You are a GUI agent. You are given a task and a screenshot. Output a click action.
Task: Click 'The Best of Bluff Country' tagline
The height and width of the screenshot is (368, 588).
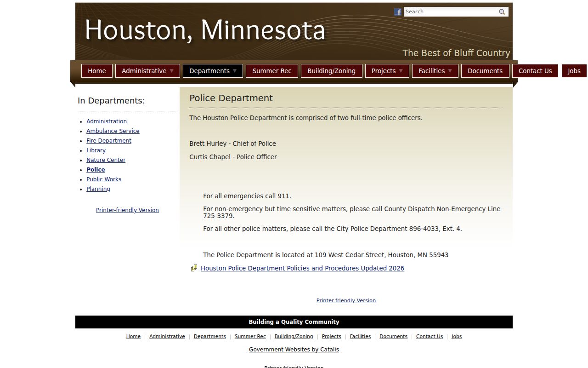click(456, 53)
